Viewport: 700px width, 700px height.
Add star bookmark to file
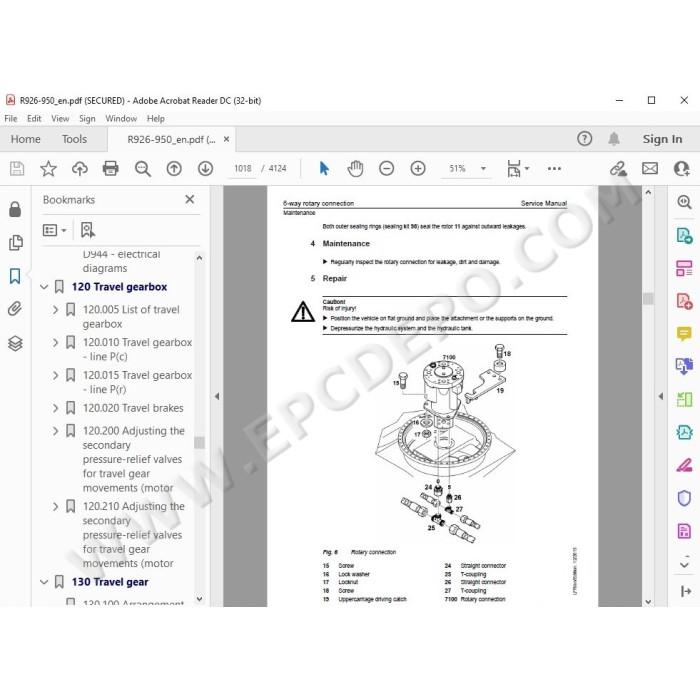tap(48, 169)
